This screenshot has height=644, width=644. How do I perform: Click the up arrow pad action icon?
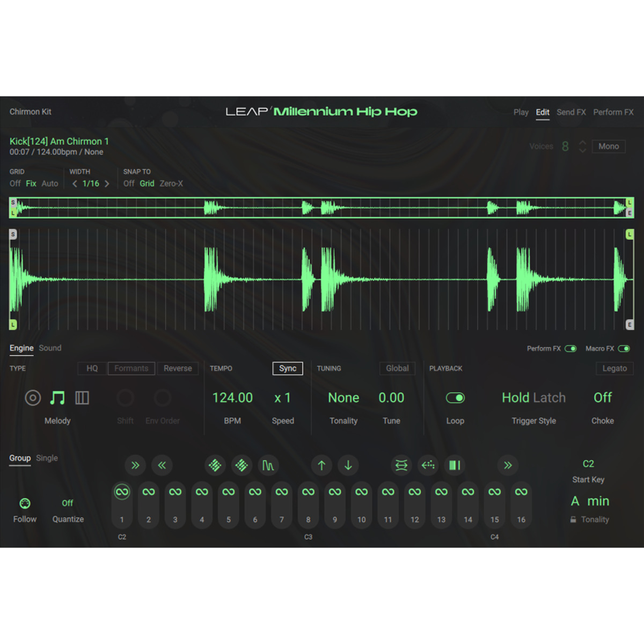click(x=321, y=465)
